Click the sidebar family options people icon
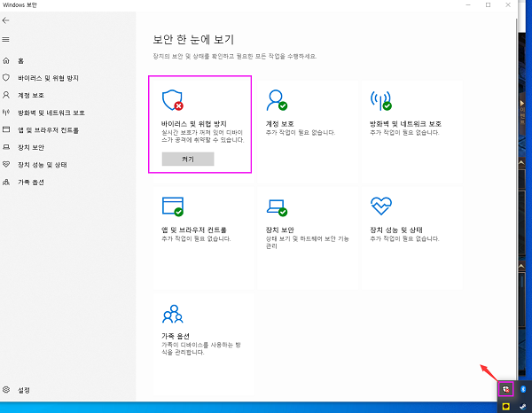The width and height of the screenshot is (532, 413). pos(6,182)
